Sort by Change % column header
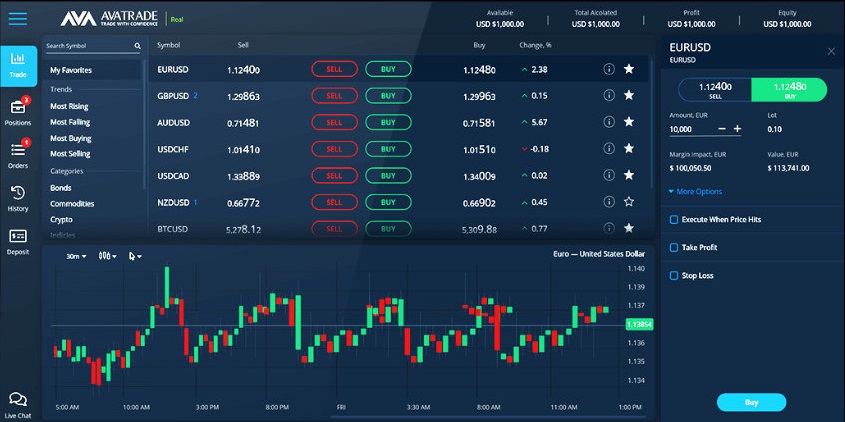Image resolution: width=845 pixels, height=422 pixels. (535, 45)
